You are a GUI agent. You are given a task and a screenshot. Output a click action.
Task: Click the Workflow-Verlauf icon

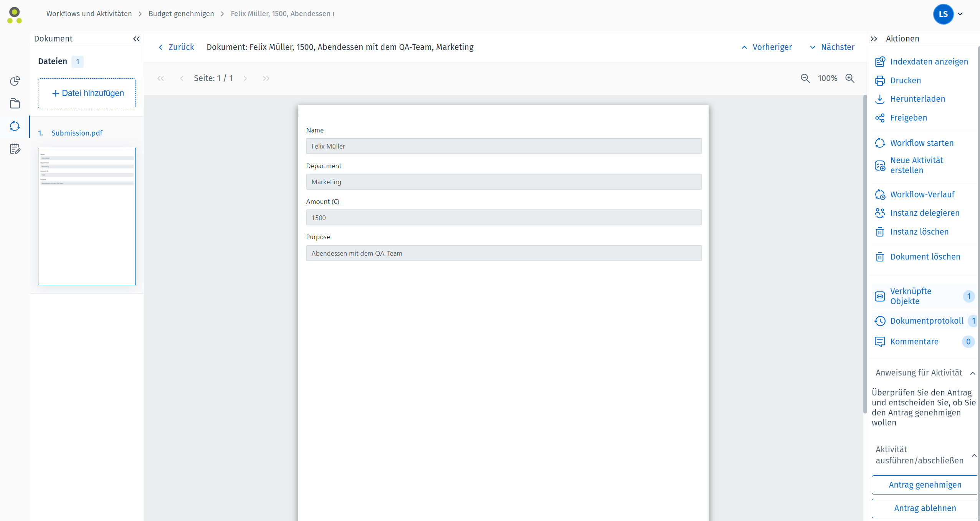880,195
